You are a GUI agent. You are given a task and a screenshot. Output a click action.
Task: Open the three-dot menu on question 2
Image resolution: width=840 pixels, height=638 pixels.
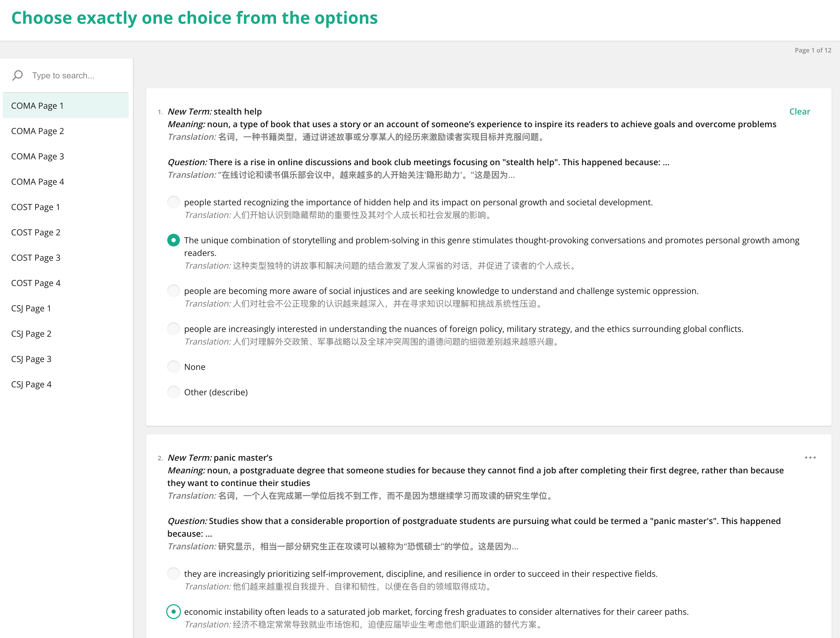point(810,458)
